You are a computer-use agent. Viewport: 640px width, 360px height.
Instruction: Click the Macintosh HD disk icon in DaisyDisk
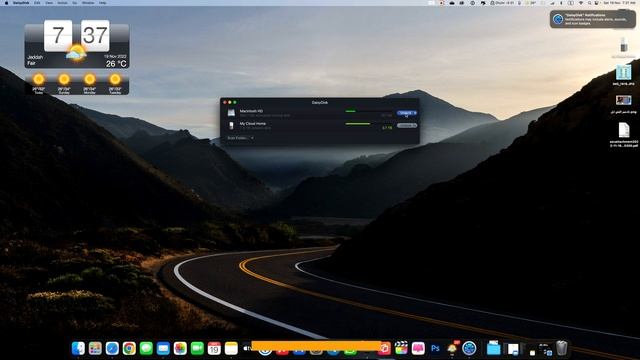tap(231, 113)
